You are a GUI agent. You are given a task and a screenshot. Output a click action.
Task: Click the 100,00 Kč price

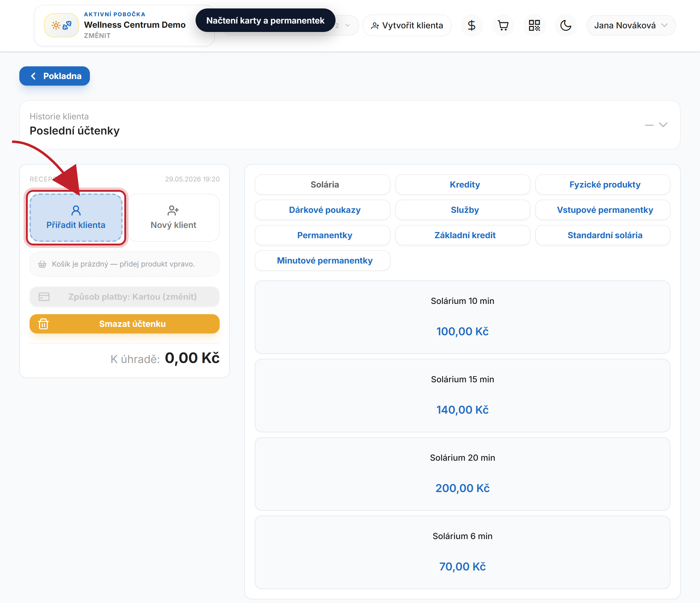(x=463, y=332)
